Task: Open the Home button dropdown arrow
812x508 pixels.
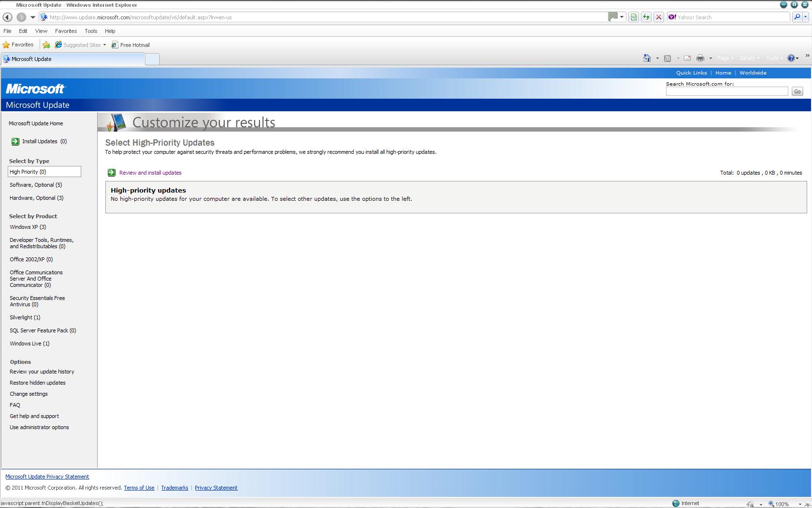Action: [657, 59]
